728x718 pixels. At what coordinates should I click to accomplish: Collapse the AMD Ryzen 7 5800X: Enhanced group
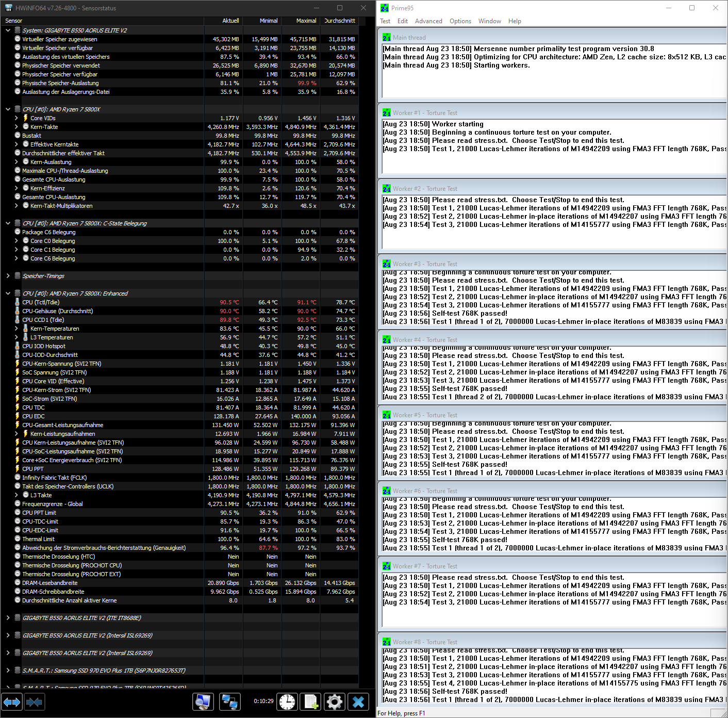[x=8, y=293]
